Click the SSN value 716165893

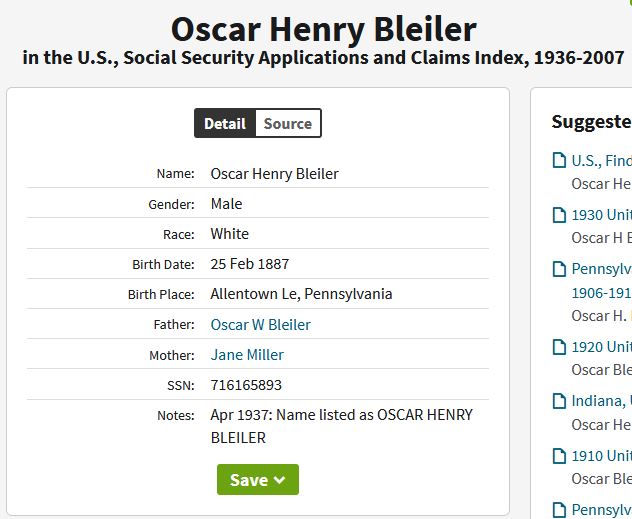tap(246, 385)
